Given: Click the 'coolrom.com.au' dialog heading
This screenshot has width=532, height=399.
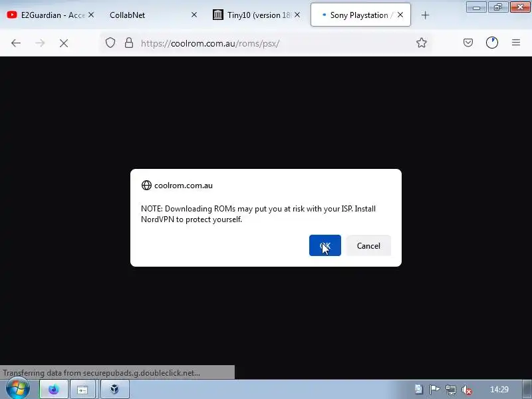Looking at the screenshot, I should 184,186.
